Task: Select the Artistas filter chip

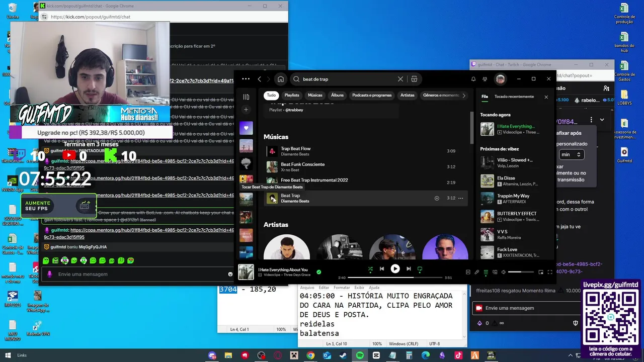Action: point(408,95)
